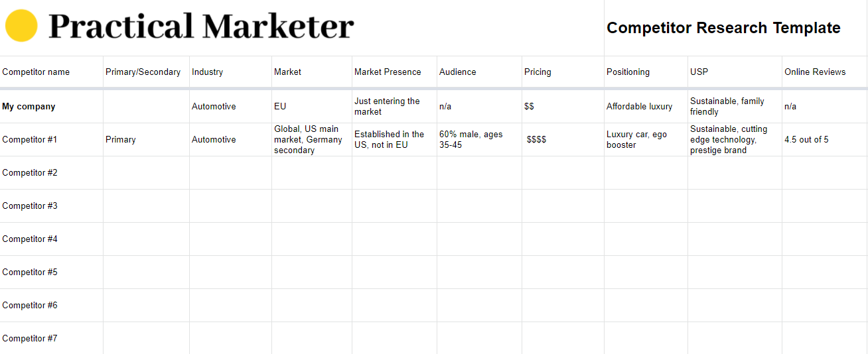
Task: Select the Competitor #4 name cell
Action: [30, 239]
